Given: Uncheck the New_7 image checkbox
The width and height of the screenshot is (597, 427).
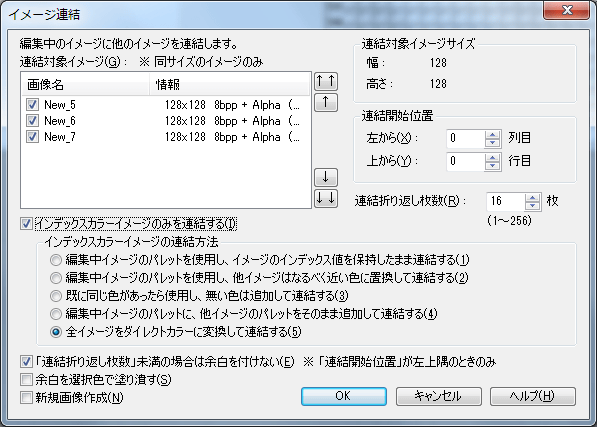Looking at the screenshot, I should pos(32,136).
